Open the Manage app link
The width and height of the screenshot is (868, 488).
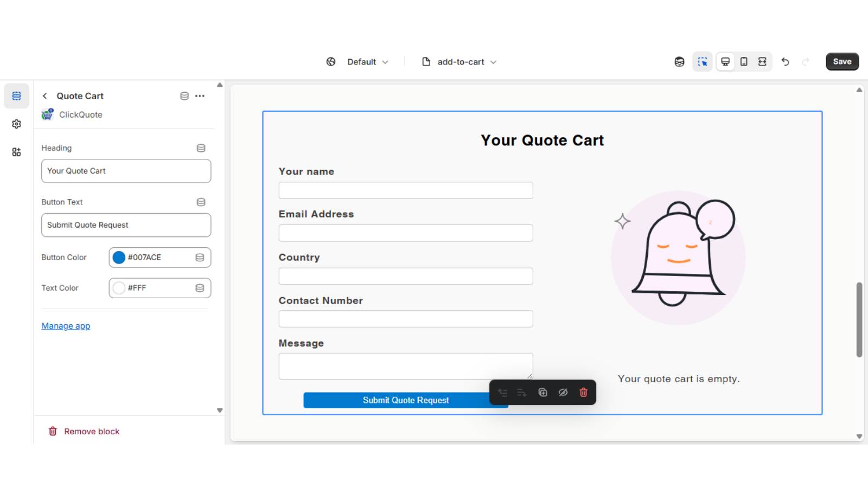click(66, 326)
